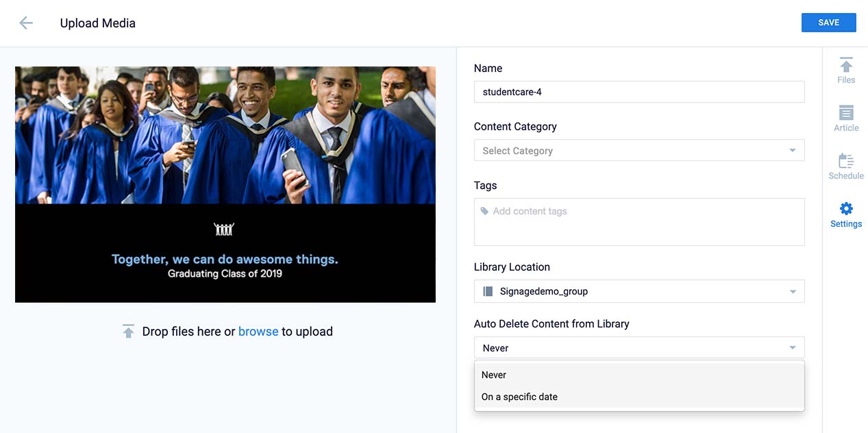Click the back arrow icon
This screenshot has width=868, height=433.
click(x=26, y=23)
